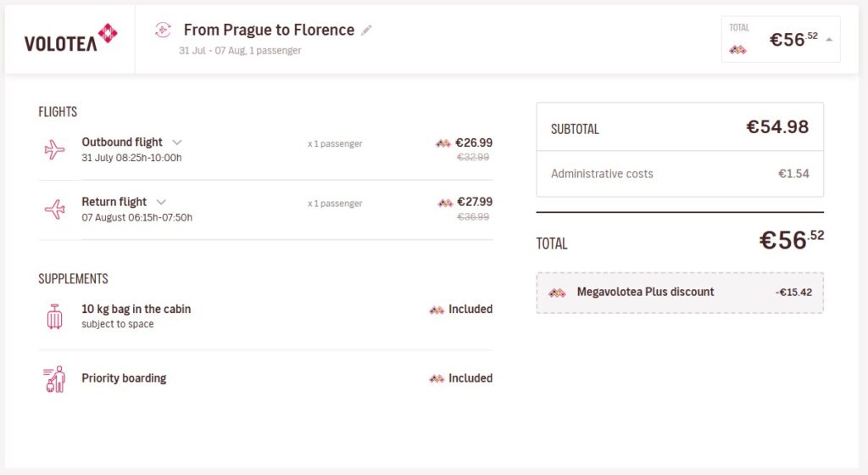Expand the Outbound flight details chevron

[x=177, y=142]
